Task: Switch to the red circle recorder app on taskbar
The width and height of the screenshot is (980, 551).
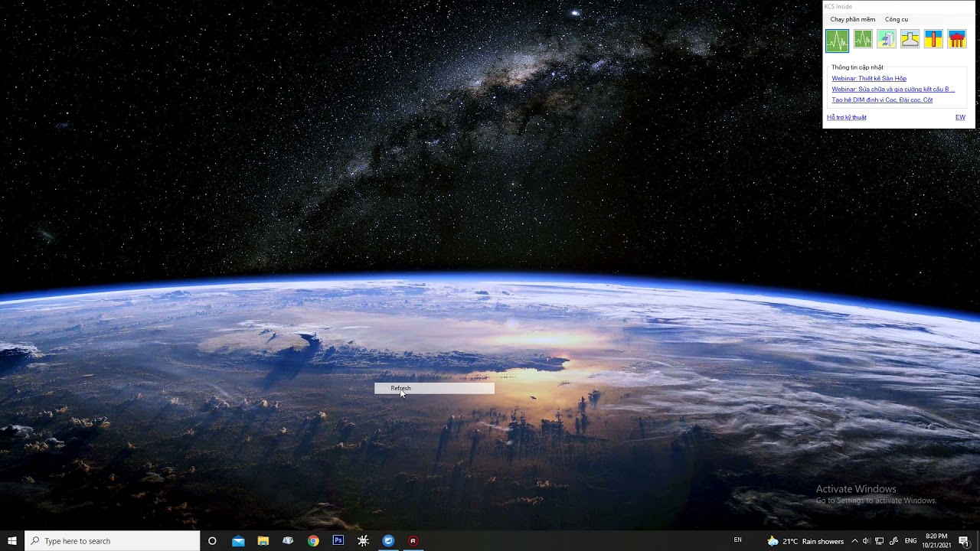Action: pyautogui.click(x=413, y=541)
